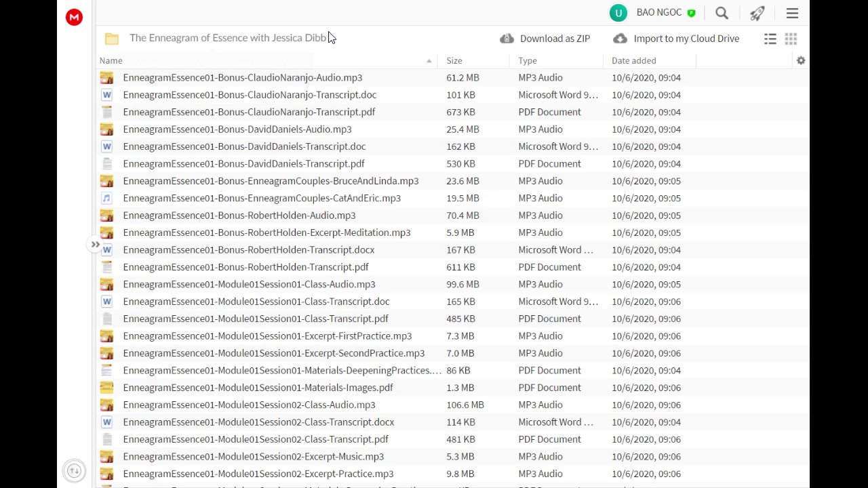Click the PDF icon for DavidDaniels-Transcript.pdf
Image resolution: width=868 pixels, height=488 pixels.
tap(106, 163)
